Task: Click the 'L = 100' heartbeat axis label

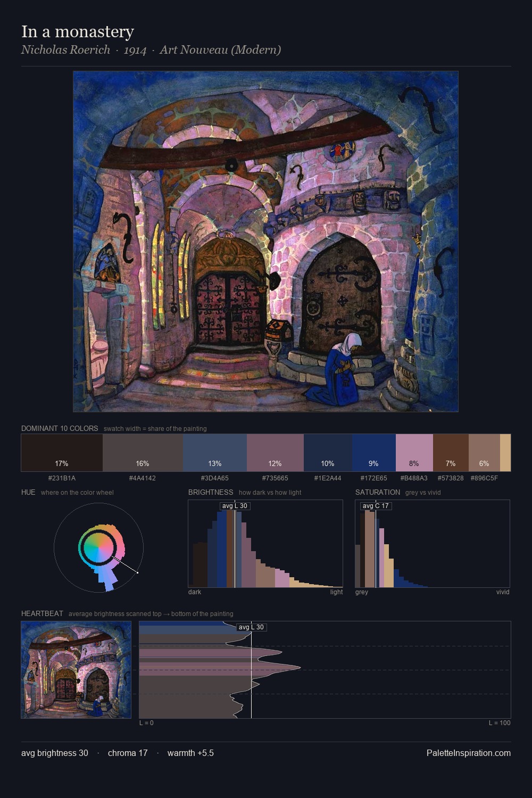Action: (x=500, y=722)
